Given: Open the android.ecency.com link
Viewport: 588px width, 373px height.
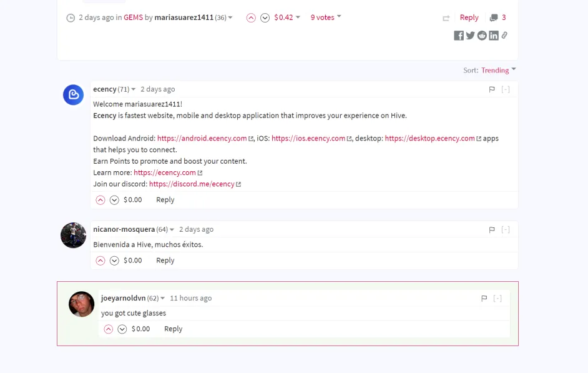Looking at the screenshot, I should click(202, 139).
